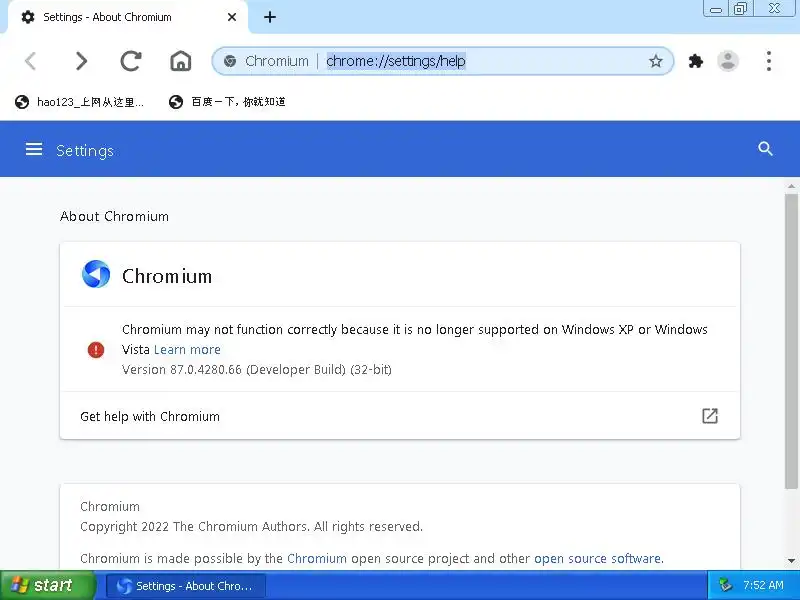Open the home page icon
This screenshot has width=800, height=600.
pyautogui.click(x=181, y=61)
